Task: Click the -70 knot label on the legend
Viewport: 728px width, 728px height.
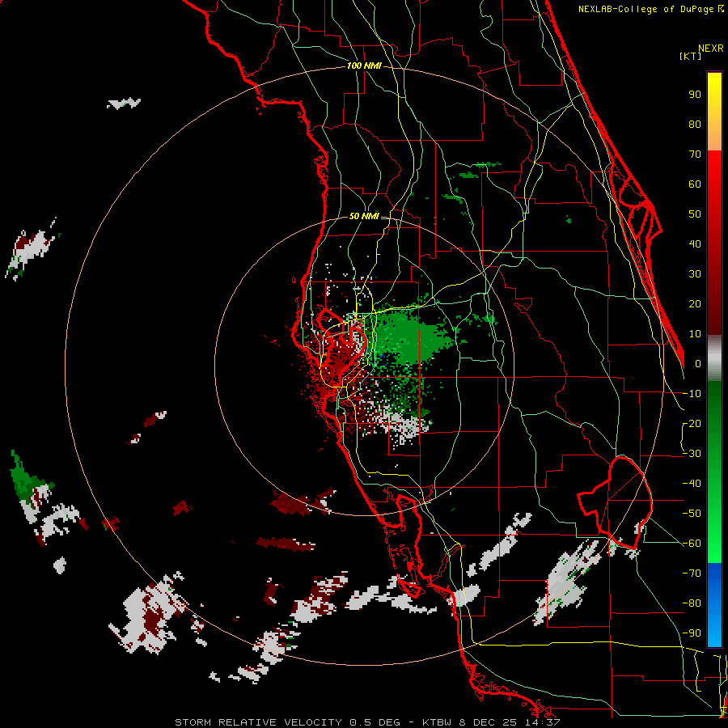Action: (x=692, y=574)
